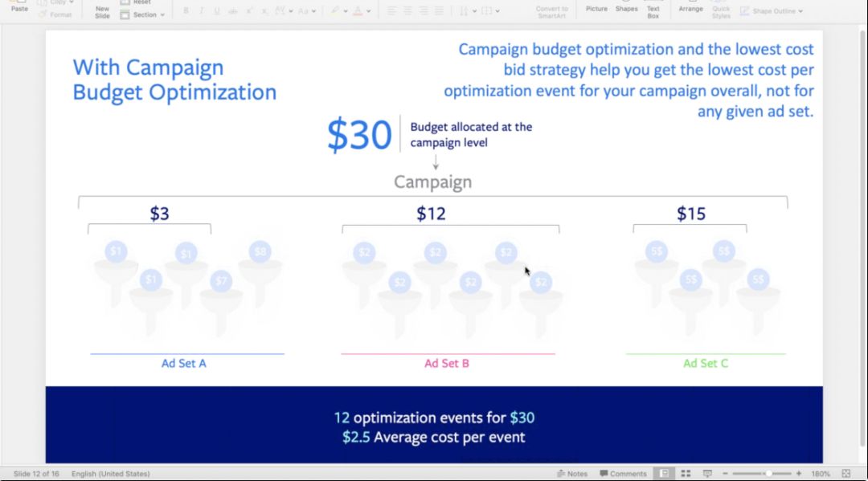Viewport: 868px width, 481px height.
Task: Click the zoom in plus button
Action: click(799, 474)
